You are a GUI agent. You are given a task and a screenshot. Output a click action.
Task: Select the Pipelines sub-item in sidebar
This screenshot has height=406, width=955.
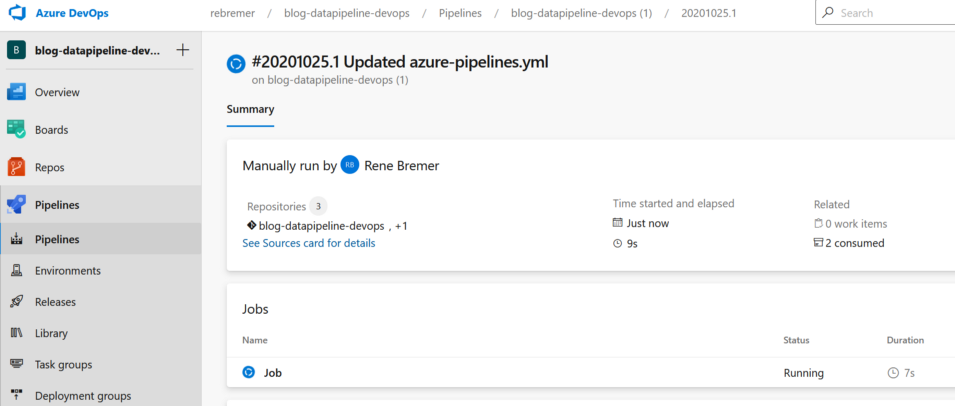coord(57,239)
